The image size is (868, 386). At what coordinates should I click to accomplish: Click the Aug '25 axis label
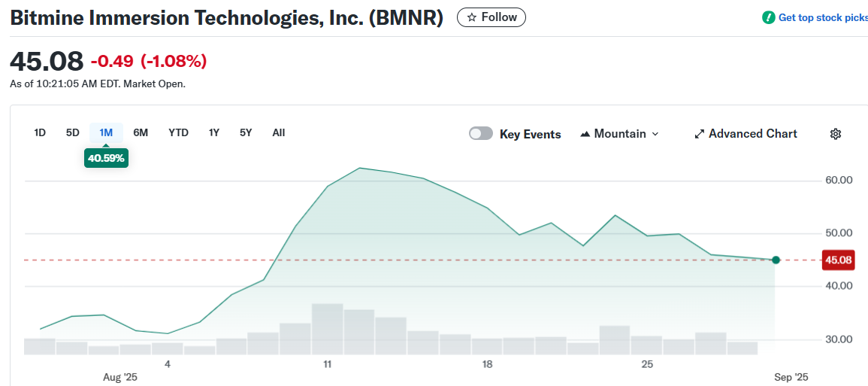click(x=120, y=377)
